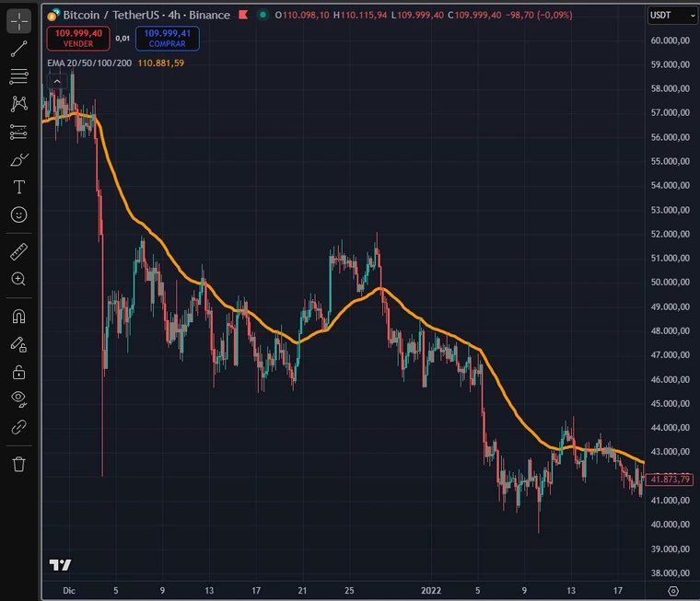700x601 pixels.
Task: Activate the zoom in tool
Action: point(18,279)
